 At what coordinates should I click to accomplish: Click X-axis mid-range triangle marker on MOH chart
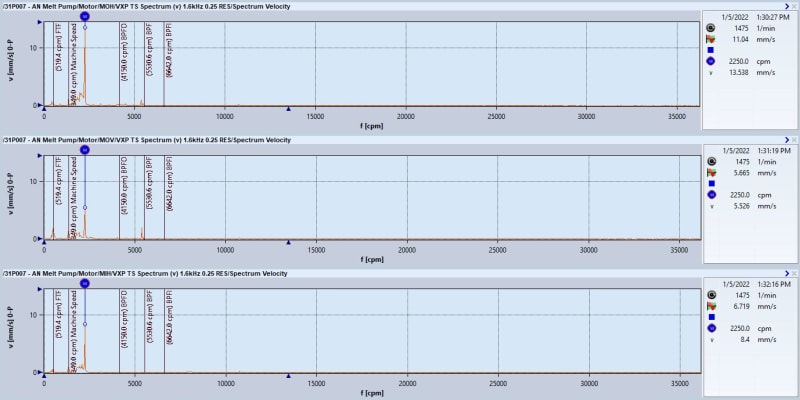pyautogui.click(x=288, y=109)
